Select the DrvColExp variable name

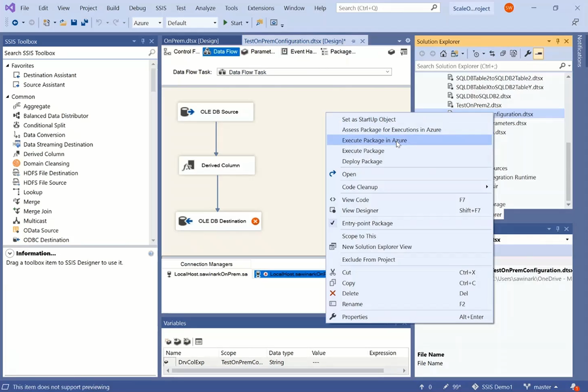(191, 363)
